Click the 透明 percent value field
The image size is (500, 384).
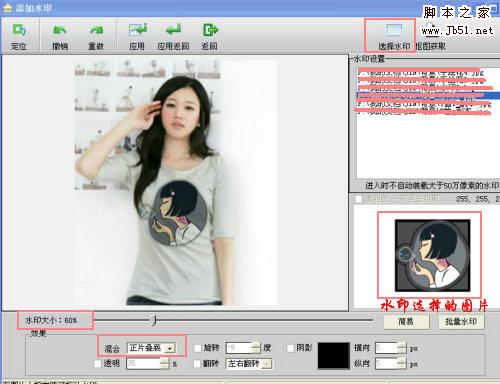143,363
